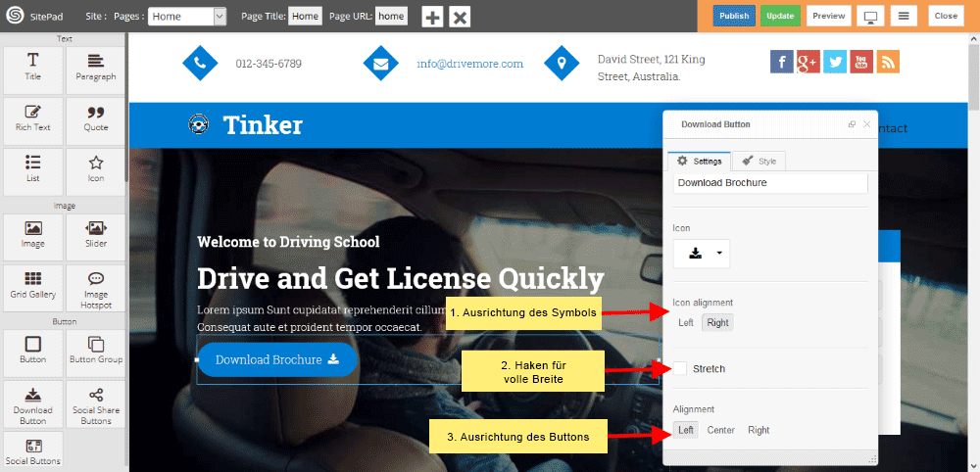
Task: Open the hamburger menu icon
Action: tap(904, 17)
